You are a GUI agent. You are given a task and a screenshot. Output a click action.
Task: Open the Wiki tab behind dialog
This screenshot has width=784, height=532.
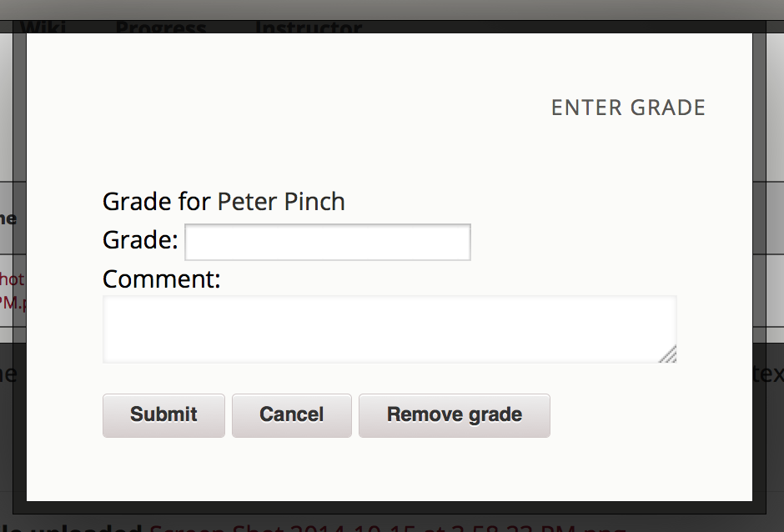click(x=43, y=27)
